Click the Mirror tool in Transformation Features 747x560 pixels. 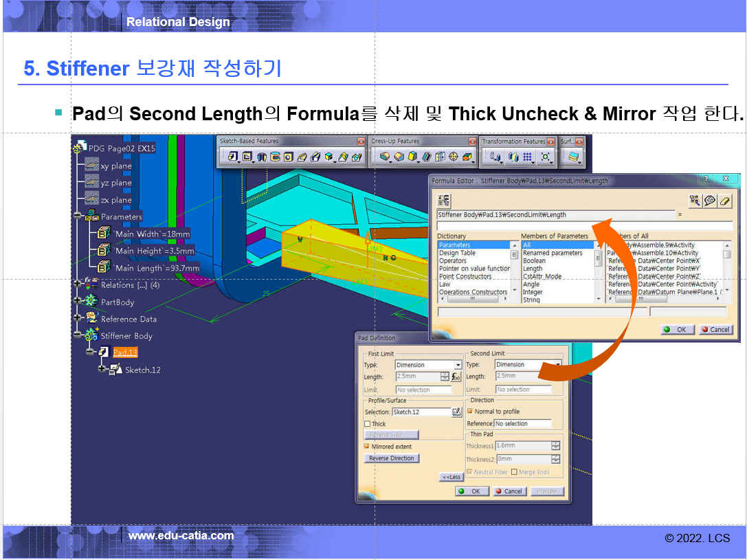tap(513, 157)
